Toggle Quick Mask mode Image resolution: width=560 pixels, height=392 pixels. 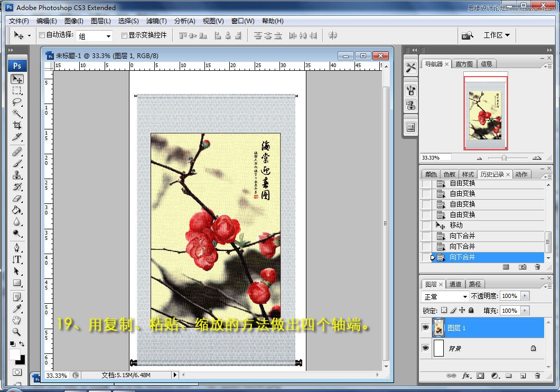click(x=17, y=372)
